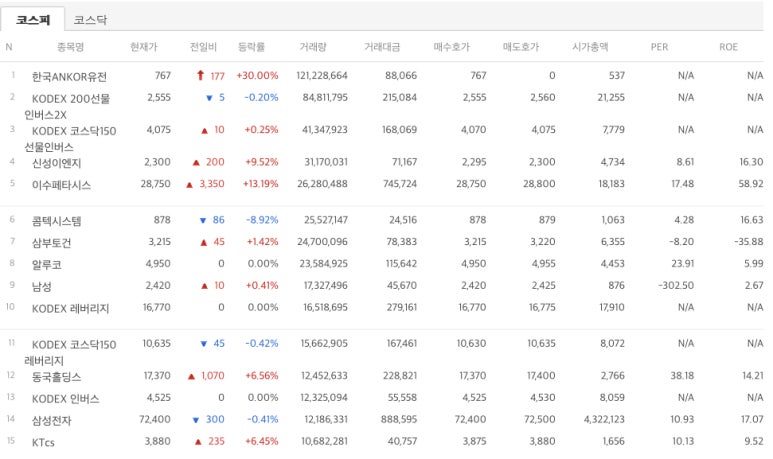Screen dimensions: 773x459
Task: Click the 28,800 ask price cell
Action: [x=539, y=184]
